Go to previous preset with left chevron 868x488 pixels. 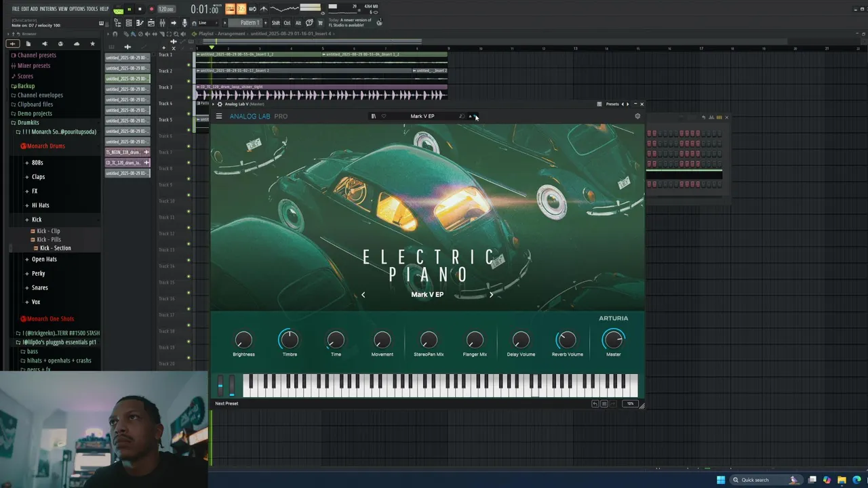point(363,295)
